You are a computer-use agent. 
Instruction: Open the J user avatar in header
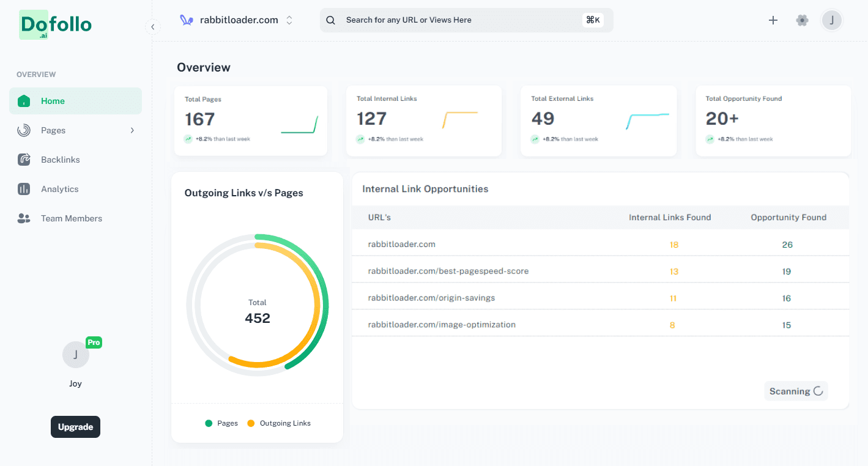(832, 20)
